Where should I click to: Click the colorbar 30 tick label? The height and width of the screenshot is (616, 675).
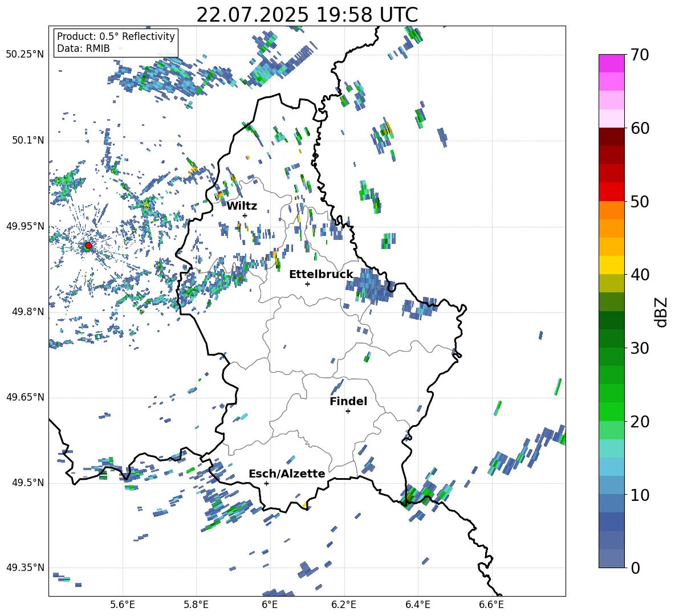(x=640, y=348)
